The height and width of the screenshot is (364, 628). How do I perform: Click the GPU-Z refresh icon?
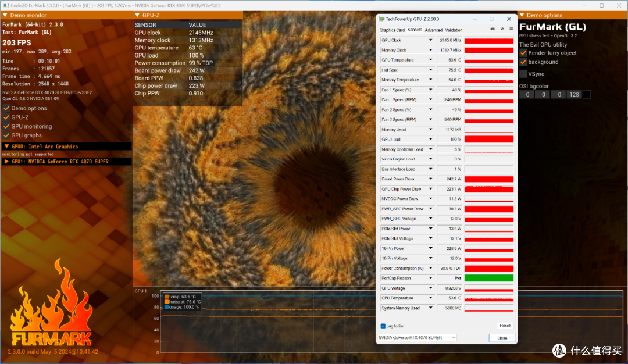(502, 29)
